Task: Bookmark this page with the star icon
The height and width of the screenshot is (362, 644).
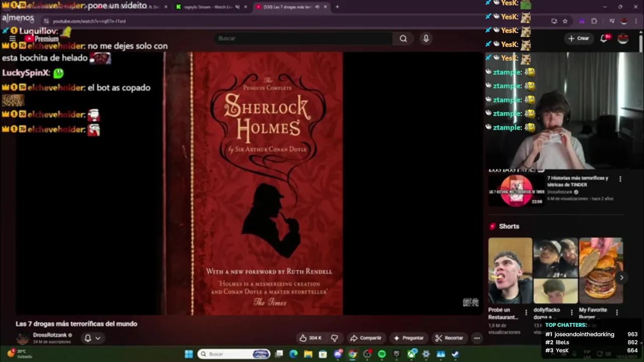Action: pos(565,21)
